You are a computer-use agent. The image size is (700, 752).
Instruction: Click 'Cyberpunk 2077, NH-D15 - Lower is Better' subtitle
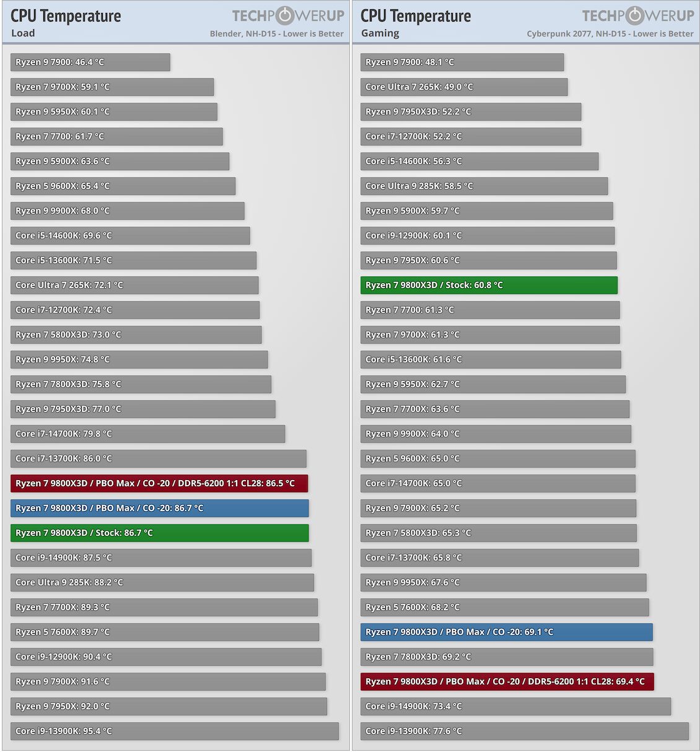[610, 33]
